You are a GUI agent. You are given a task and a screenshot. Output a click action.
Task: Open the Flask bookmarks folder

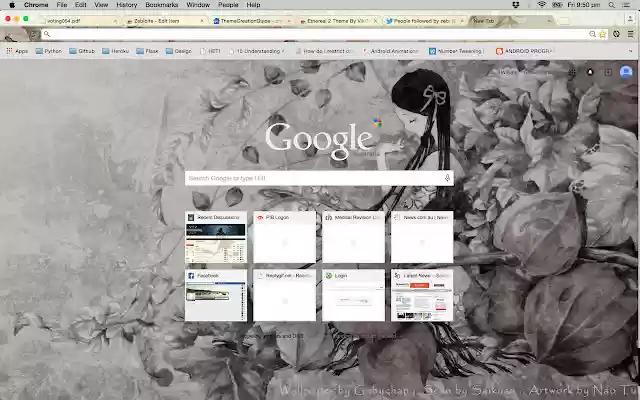click(x=147, y=51)
